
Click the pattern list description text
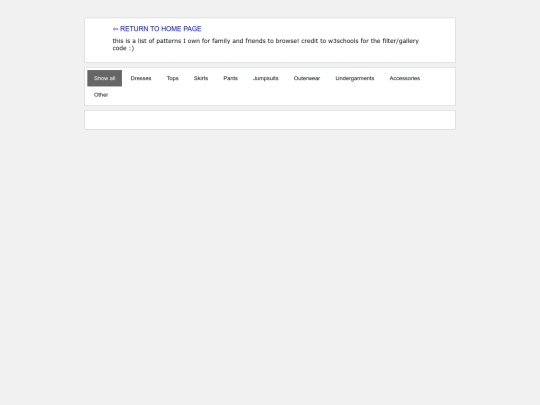[266, 44]
